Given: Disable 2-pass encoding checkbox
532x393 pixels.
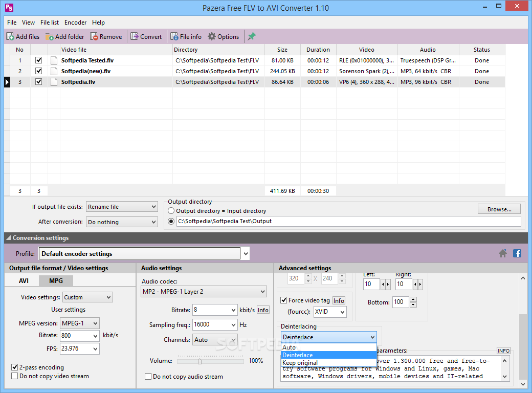Looking at the screenshot, I should tap(15, 367).
